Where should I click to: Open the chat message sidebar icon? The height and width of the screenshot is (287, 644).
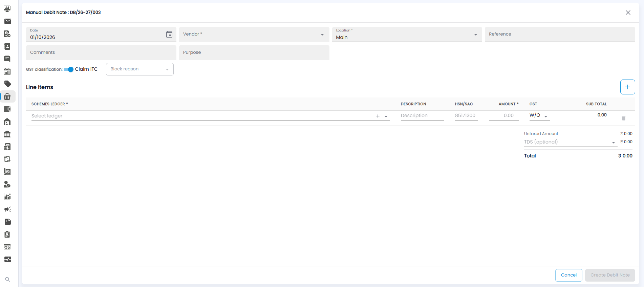(7, 59)
